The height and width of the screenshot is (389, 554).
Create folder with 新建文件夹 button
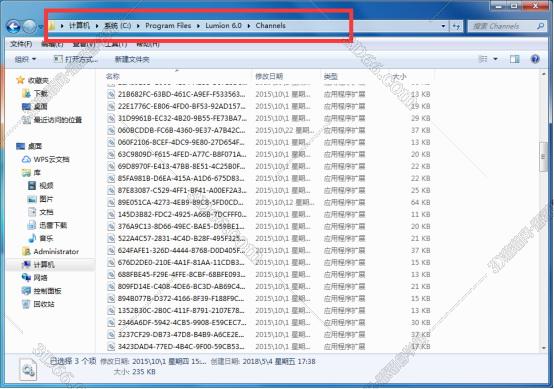[132, 59]
